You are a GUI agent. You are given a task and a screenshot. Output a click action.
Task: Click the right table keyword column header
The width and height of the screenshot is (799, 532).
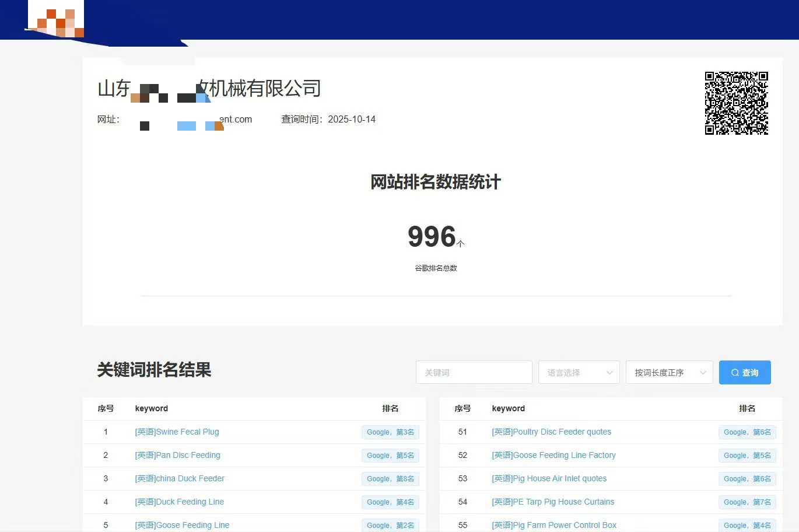coord(508,409)
